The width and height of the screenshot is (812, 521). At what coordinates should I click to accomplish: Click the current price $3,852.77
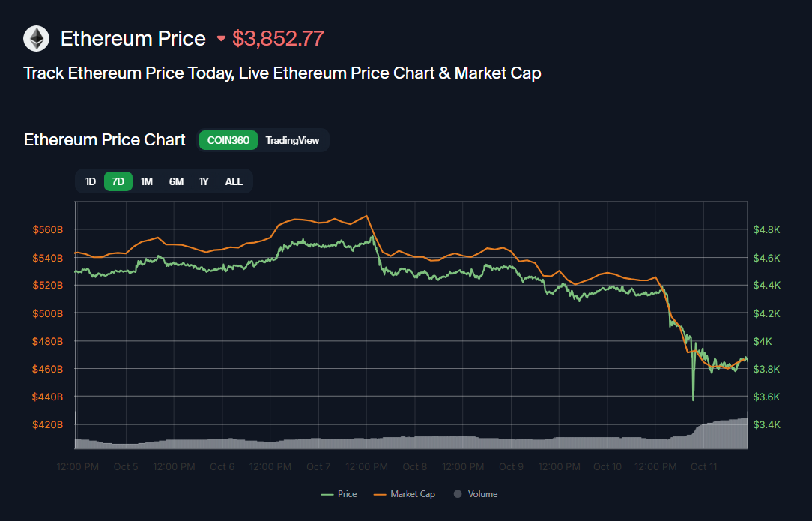coord(278,39)
